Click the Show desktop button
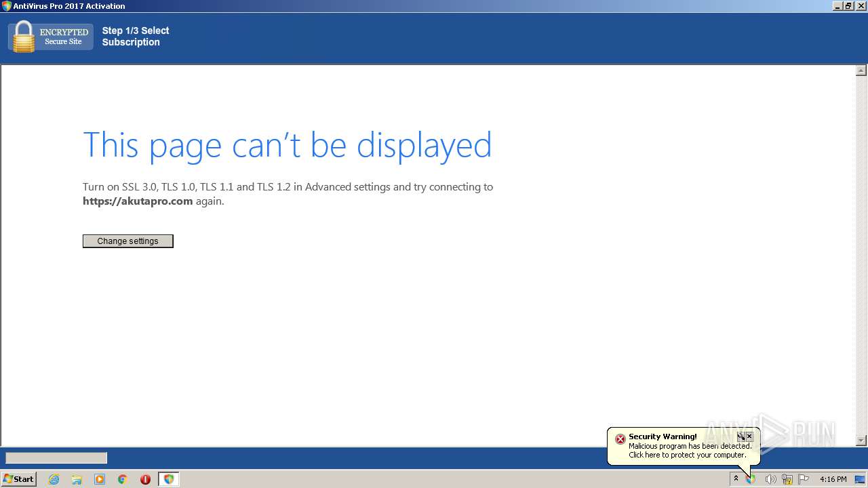The height and width of the screenshot is (488, 868). (860, 479)
